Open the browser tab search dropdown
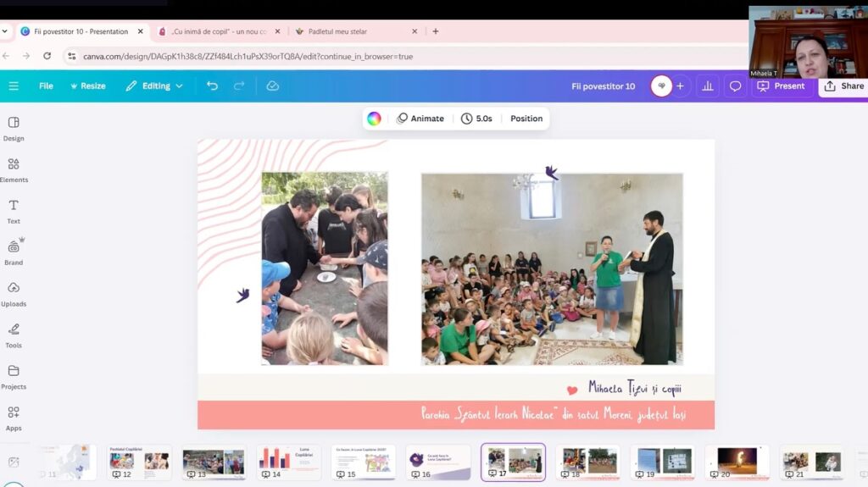Image resolution: width=868 pixels, height=487 pixels. (x=5, y=31)
